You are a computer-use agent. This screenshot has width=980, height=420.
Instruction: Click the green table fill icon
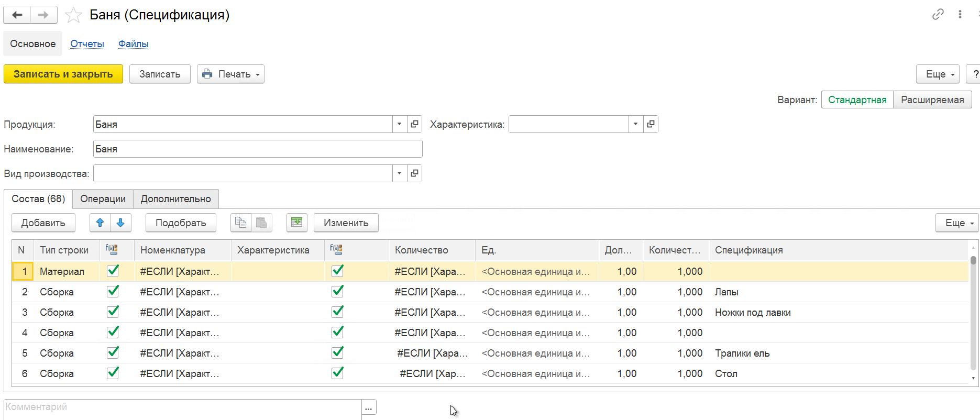pos(296,223)
